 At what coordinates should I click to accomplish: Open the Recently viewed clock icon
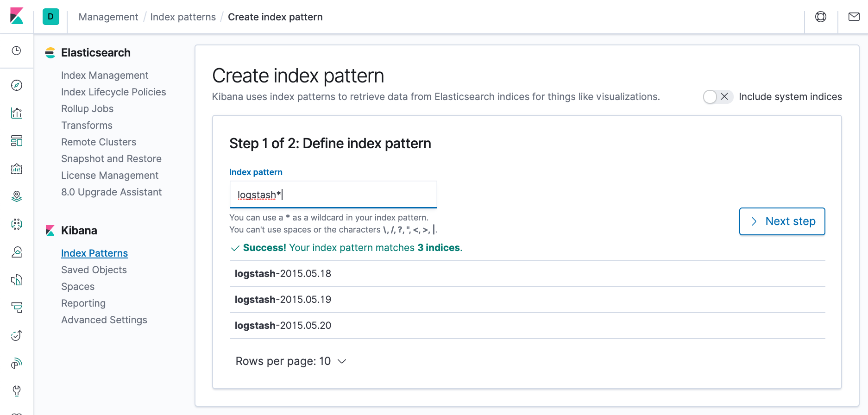17,50
